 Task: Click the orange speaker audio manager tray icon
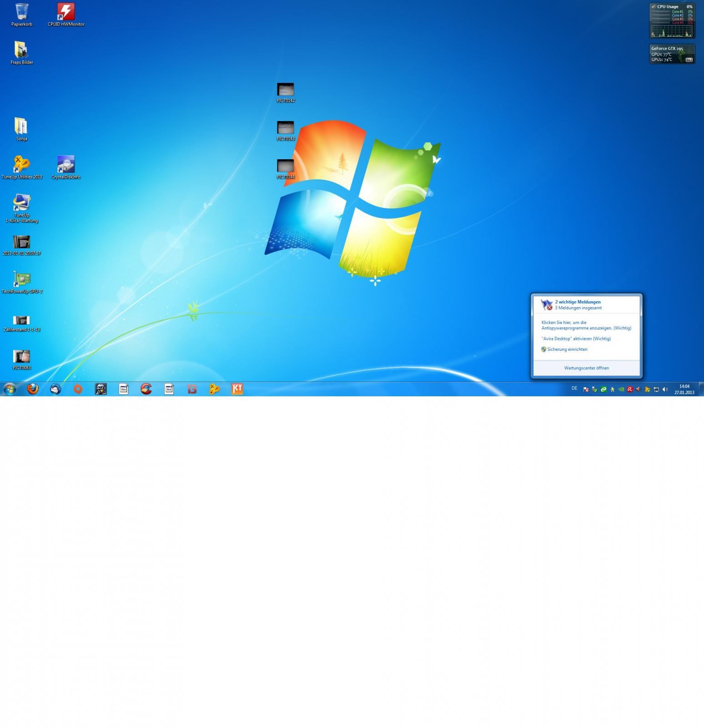(639, 389)
